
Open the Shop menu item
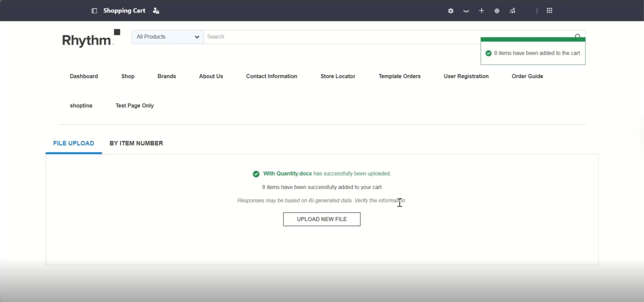pos(128,76)
